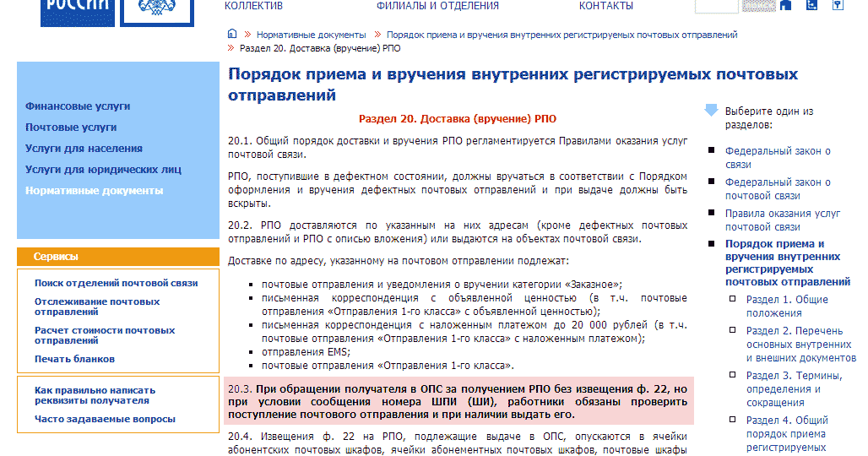The width and height of the screenshot is (868, 456).
Task: Click the highlighted paragraph 20.3
Action: (458, 402)
